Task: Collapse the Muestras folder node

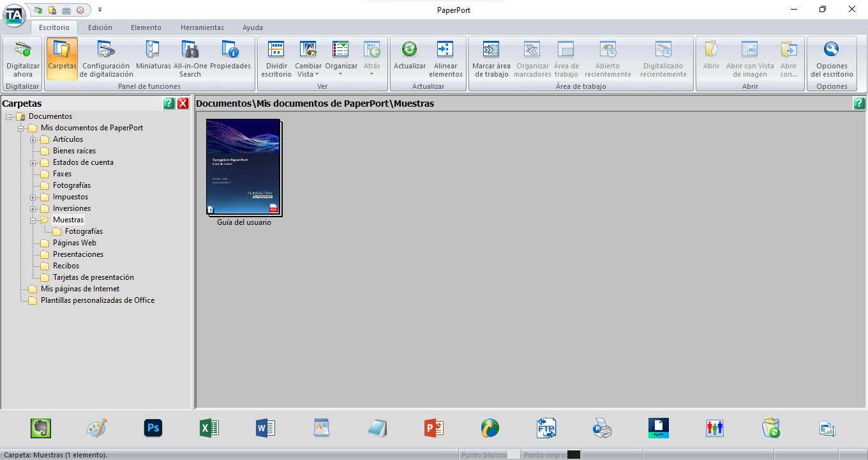Action: 33,220
